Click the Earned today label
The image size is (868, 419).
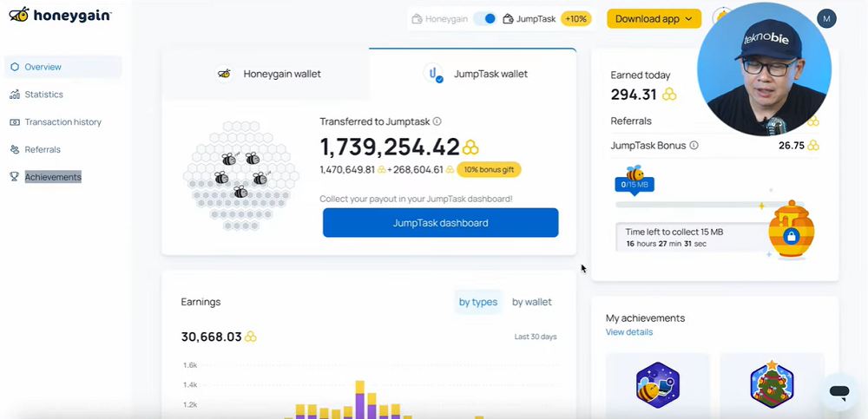click(x=640, y=75)
